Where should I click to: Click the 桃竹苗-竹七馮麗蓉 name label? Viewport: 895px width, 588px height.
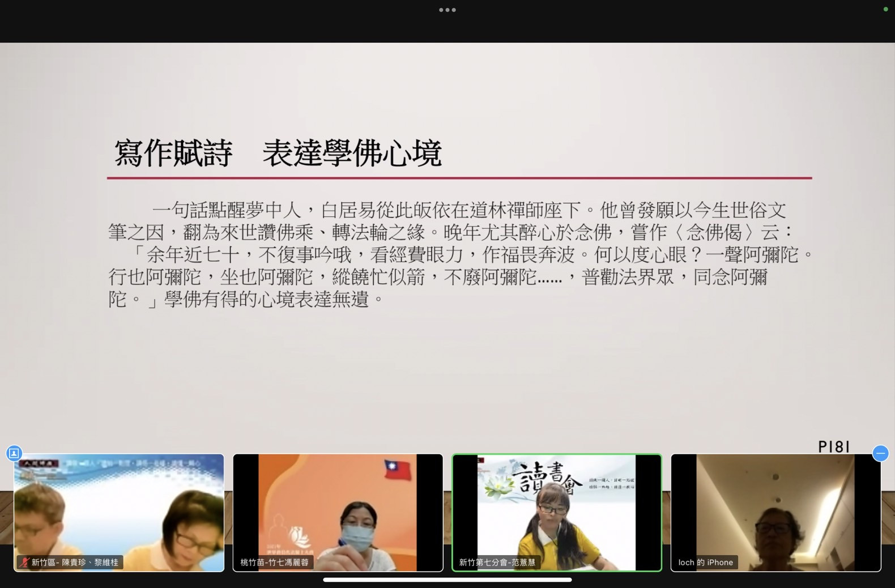coord(274,563)
